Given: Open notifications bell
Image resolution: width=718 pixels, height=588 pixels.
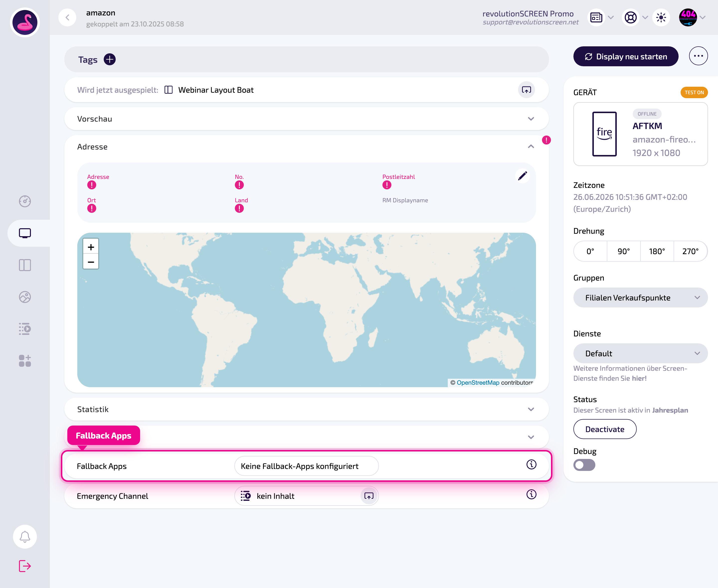Looking at the screenshot, I should 25,536.
